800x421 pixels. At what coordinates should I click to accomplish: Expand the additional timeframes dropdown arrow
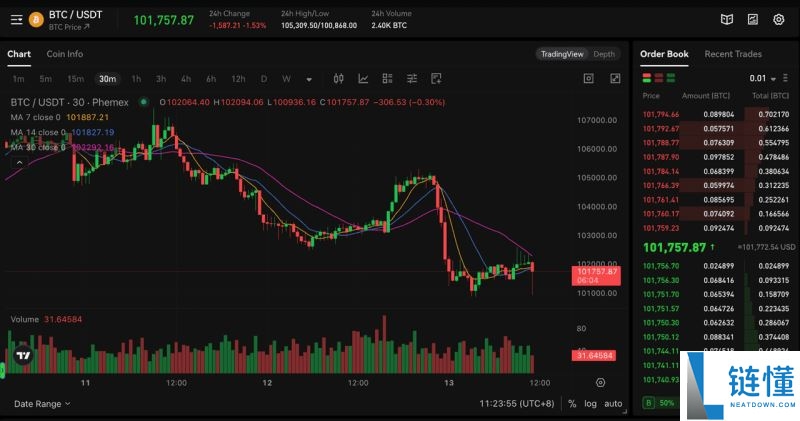point(308,78)
